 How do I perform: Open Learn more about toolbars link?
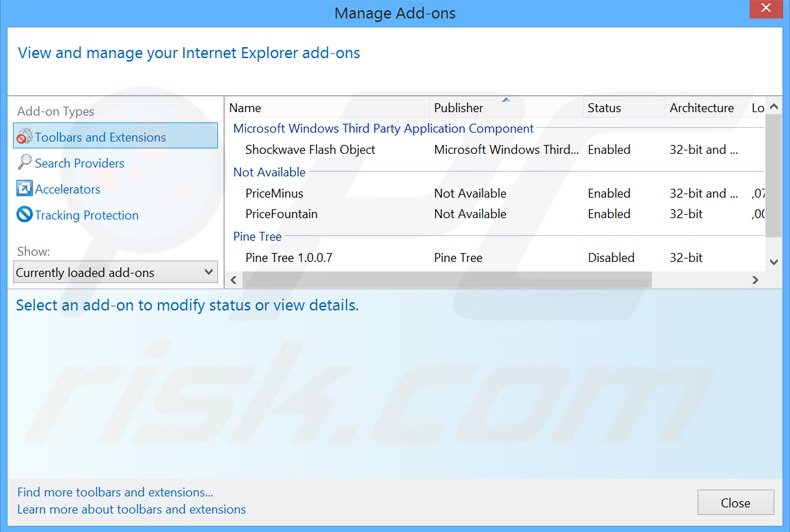[x=131, y=509]
